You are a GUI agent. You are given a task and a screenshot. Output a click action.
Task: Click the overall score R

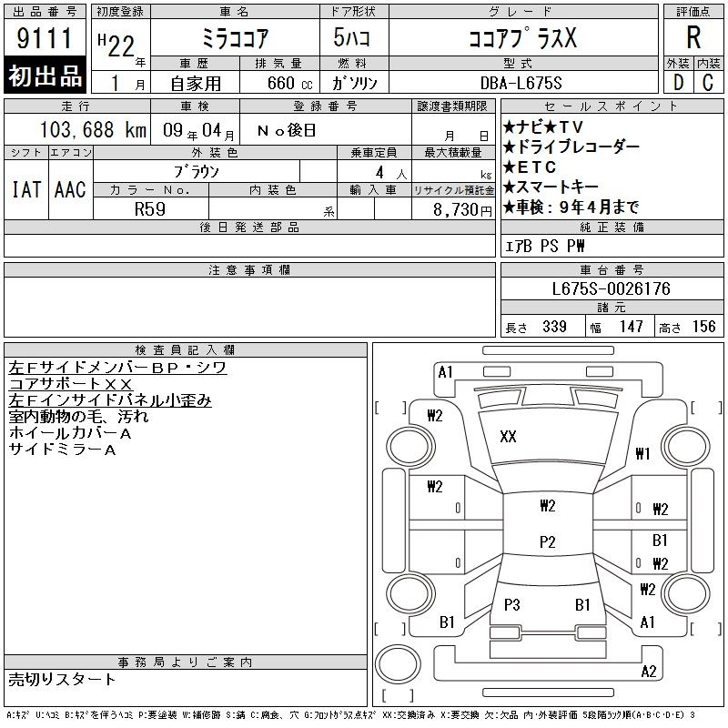(x=693, y=37)
